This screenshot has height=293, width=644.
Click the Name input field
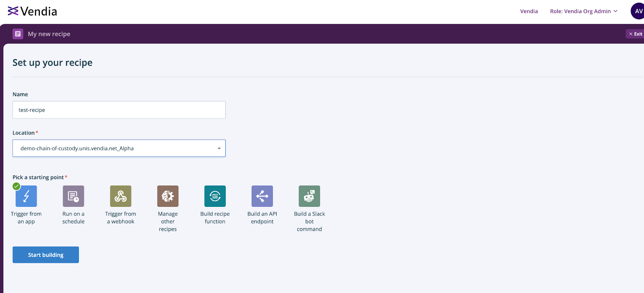(x=119, y=110)
